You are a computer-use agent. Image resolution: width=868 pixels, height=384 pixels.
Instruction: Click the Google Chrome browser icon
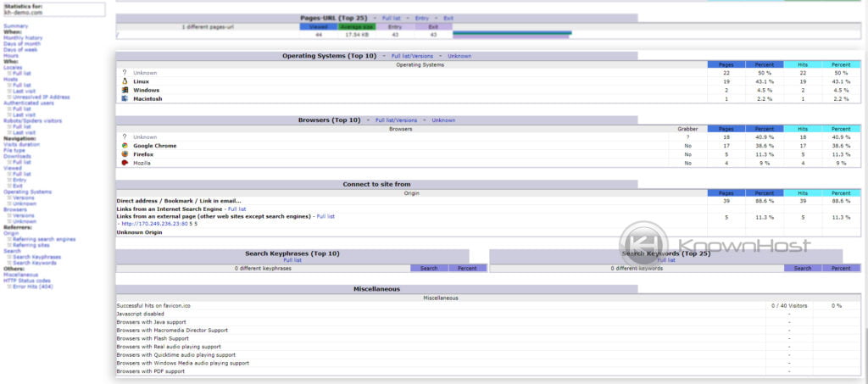[x=125, y=146]
